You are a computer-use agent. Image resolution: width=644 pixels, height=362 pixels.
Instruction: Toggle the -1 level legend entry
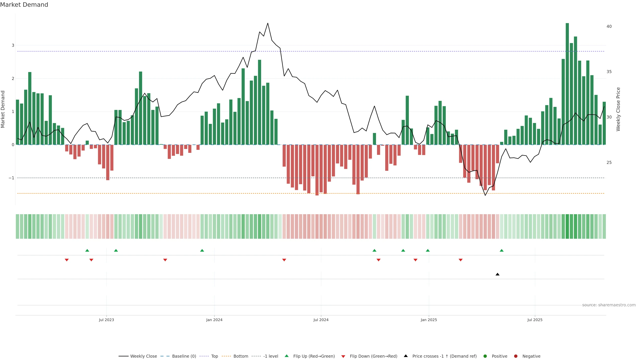point(271,356)
